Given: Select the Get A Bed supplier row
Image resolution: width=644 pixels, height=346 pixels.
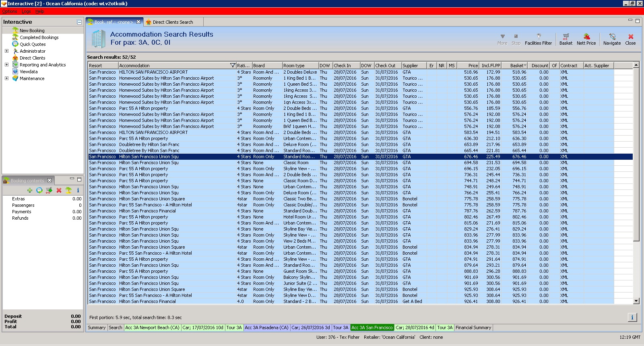Looking at the screenshot, I should [360, 301].
